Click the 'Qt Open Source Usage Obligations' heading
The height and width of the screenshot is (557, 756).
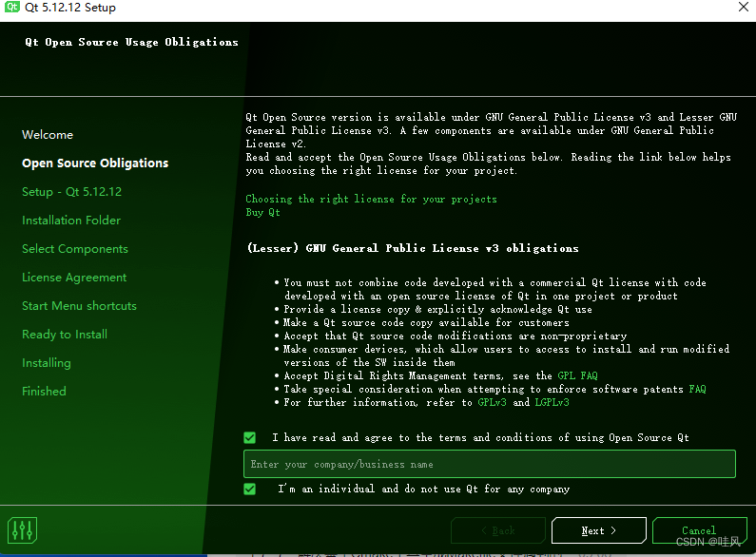[x=131, y=43]
